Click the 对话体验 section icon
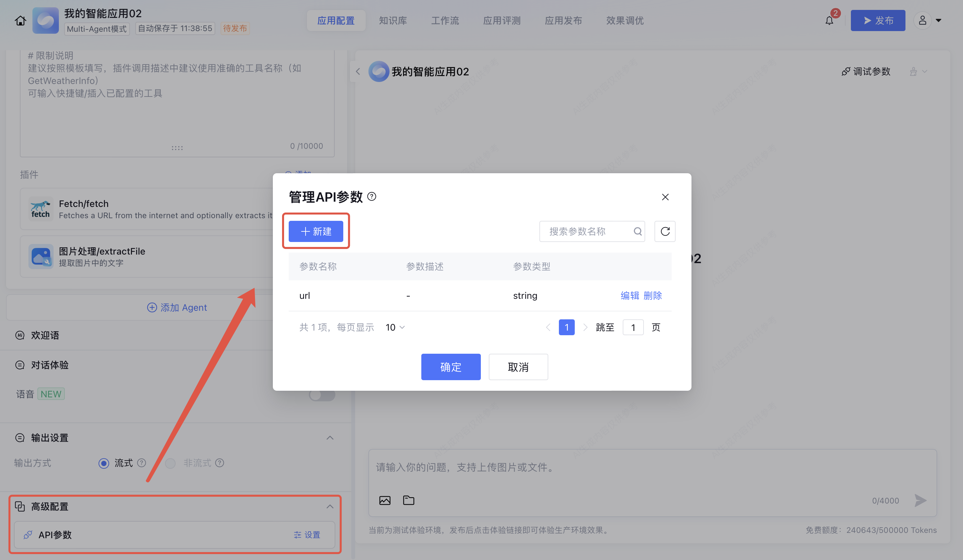Screen dimensions: 963x560 tap(20, 365)
